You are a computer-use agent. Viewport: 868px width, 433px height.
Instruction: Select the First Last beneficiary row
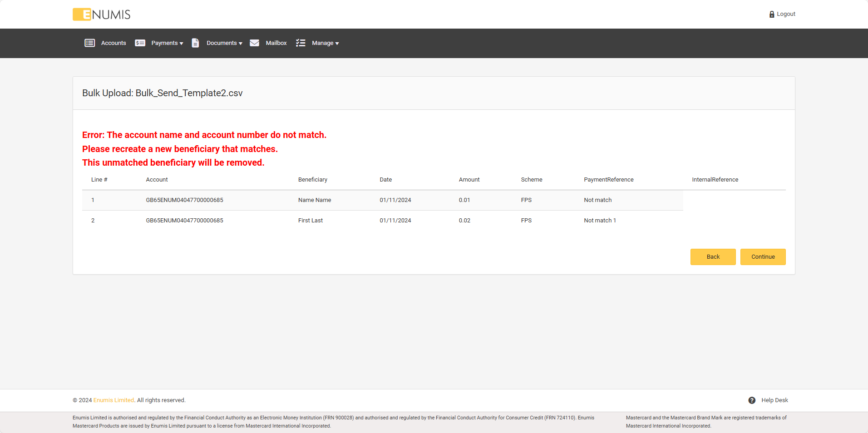pyautogui.click(x=310, y=221)
